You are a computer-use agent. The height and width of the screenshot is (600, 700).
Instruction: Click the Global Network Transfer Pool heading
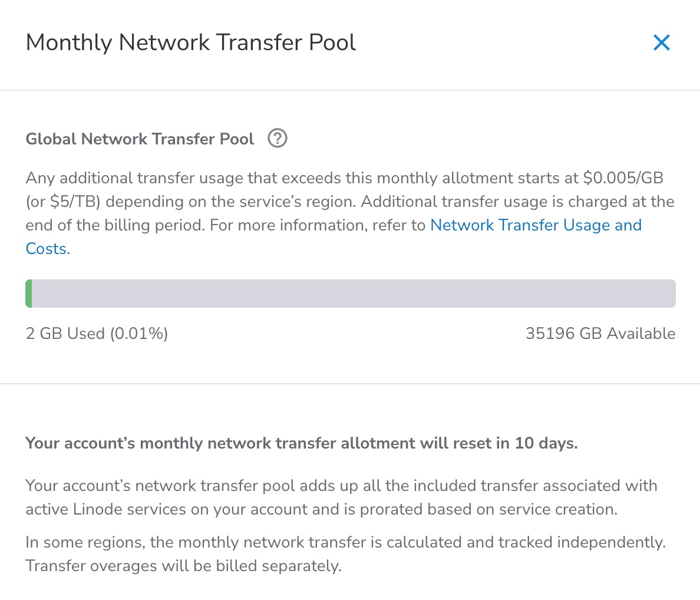(140, 139)
